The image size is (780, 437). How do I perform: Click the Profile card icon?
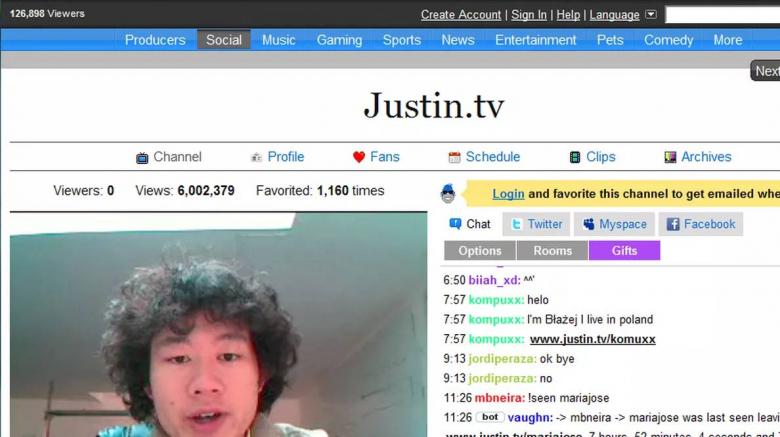[x=256, y=157]
